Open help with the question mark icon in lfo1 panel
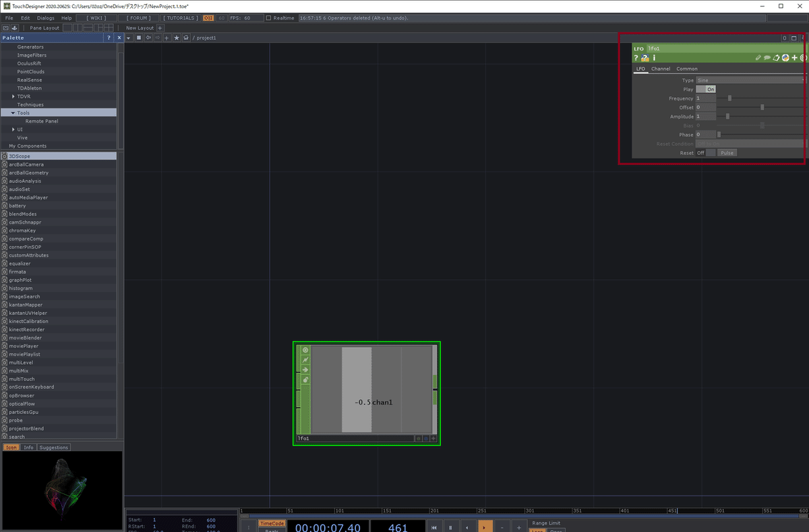The image size is (809, 532). click(636, 58)
